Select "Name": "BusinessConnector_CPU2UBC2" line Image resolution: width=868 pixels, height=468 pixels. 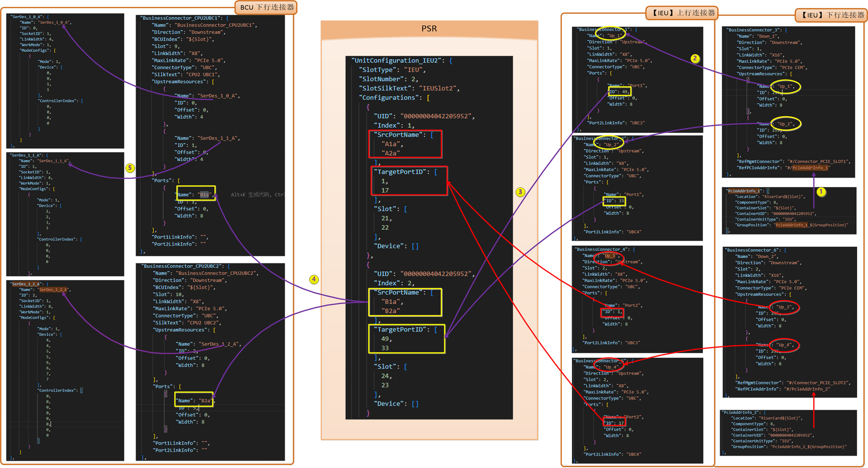tap(206, 273)
